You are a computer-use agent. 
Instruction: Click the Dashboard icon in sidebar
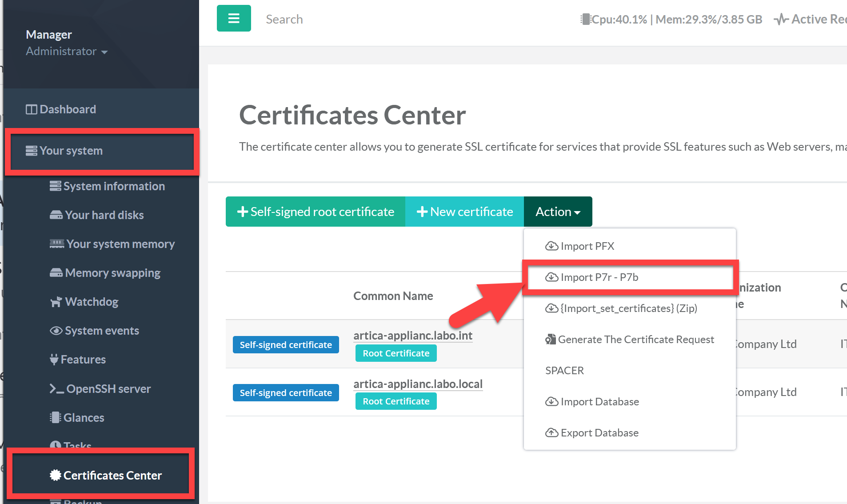pyautogui.click(x=31, y=109)
